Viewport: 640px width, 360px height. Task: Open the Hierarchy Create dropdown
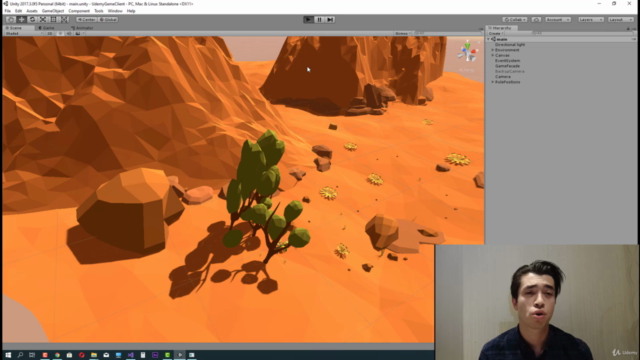[x=496, y=33]
